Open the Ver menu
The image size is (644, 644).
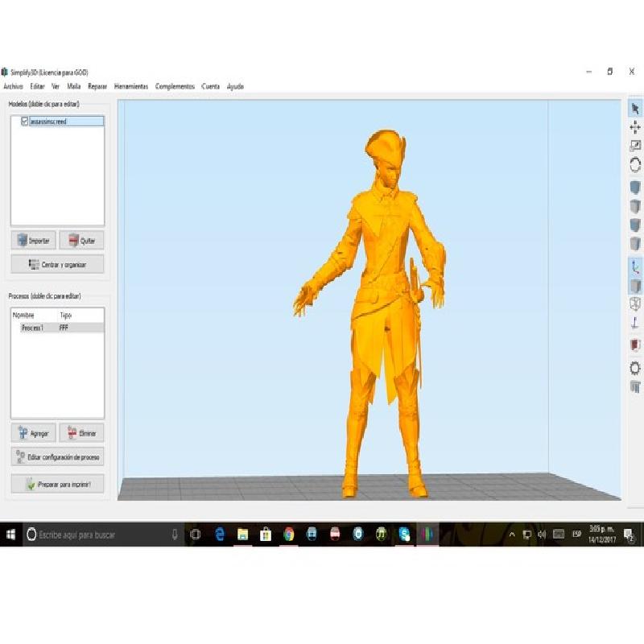(x=56, y=86)
